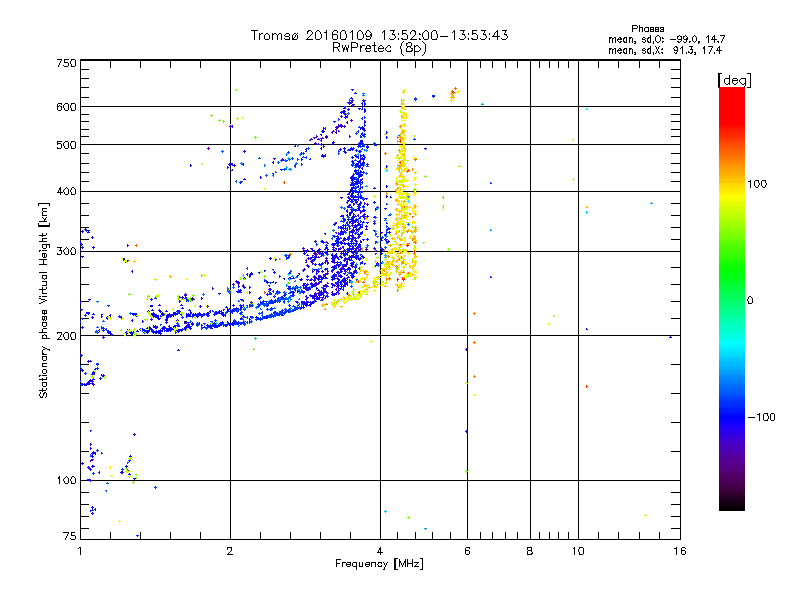Image resolution: width=800 pixels, height=600 pixels.
Task: Click the yellow vertical X-mode trace
Action: click(402, 200)
